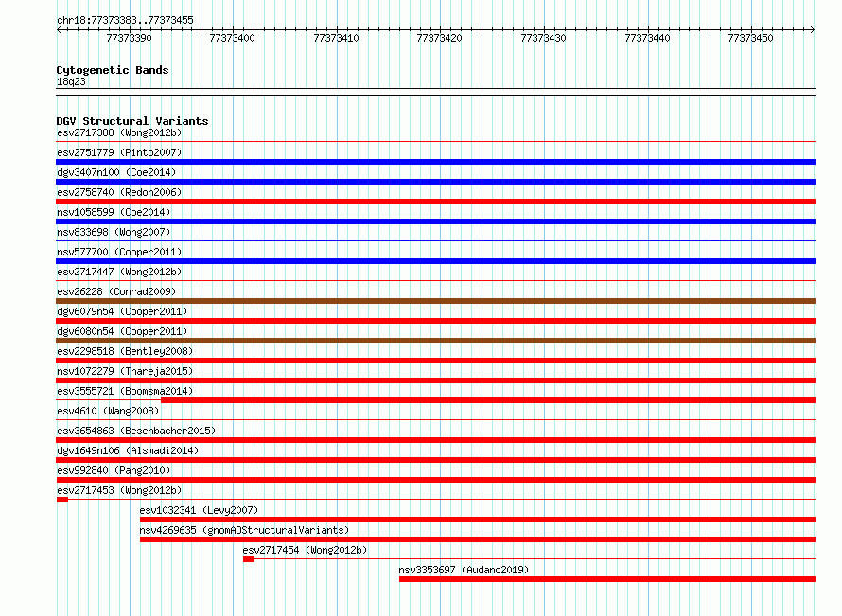
Task: Select the esv3654863 (Besenbacher2015) label
Action: point(136,431)
